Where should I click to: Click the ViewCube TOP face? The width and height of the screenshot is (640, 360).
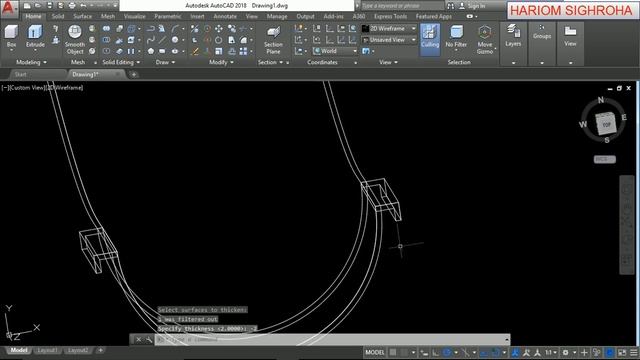606,124
